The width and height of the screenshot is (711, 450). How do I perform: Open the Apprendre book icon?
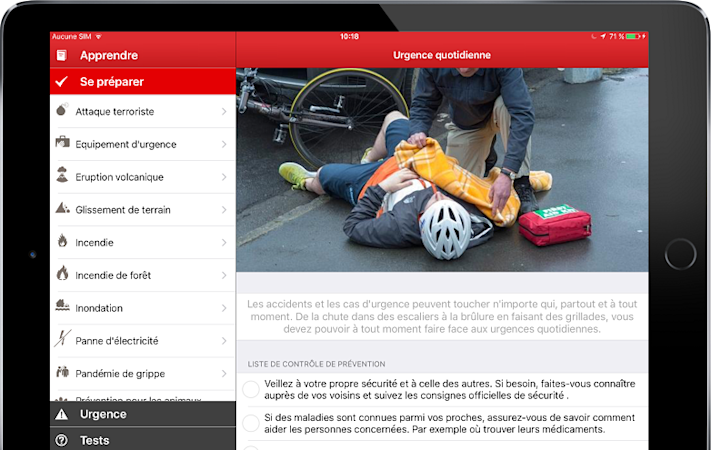pyautogui.click(x=61, y=55)
